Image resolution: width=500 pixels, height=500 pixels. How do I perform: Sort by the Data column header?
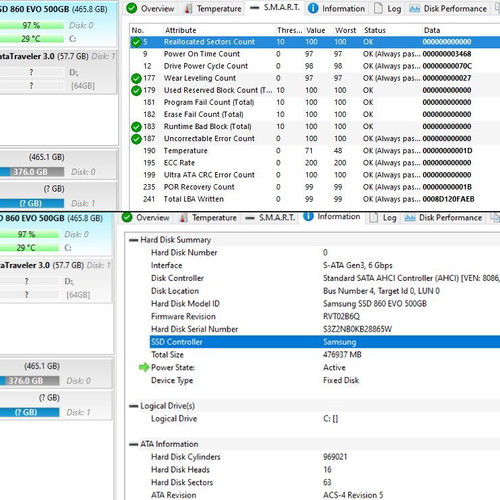[x=461, y=30]
